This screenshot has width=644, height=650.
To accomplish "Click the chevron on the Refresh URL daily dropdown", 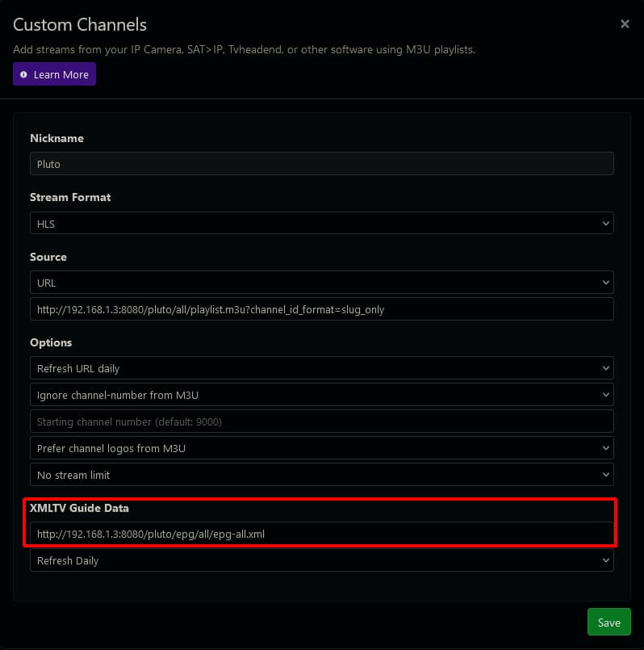I will click(606, 367).
